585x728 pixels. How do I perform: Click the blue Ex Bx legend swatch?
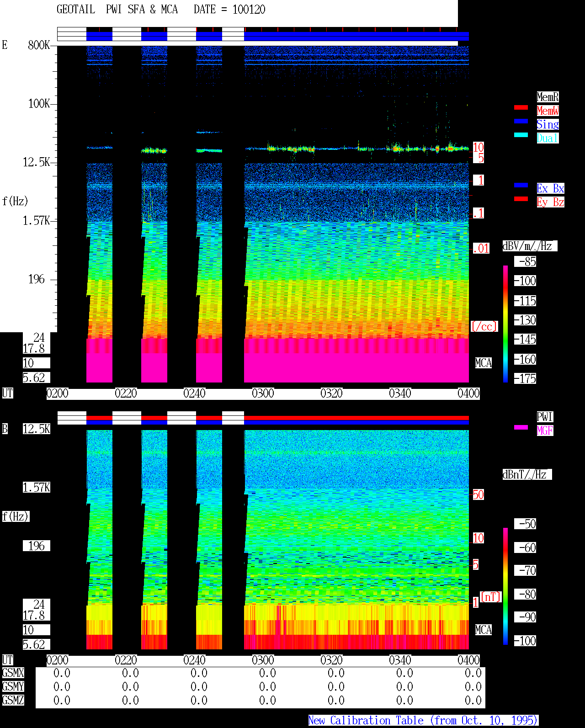(521, 185)
